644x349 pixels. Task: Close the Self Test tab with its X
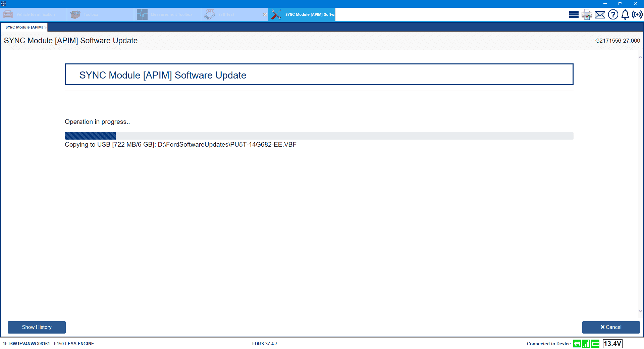[265, 15]
